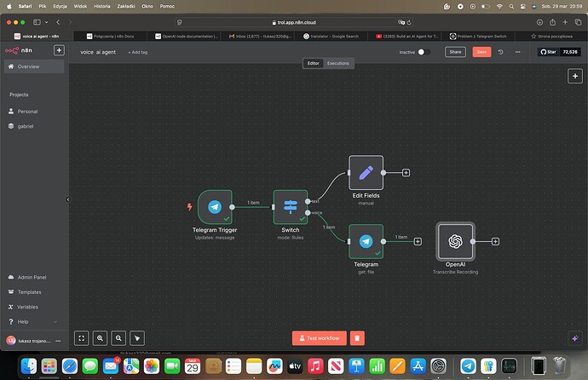588x380 pixels.
Task: Open Admin Panel in sidebar
Action: tap(34, 277)
